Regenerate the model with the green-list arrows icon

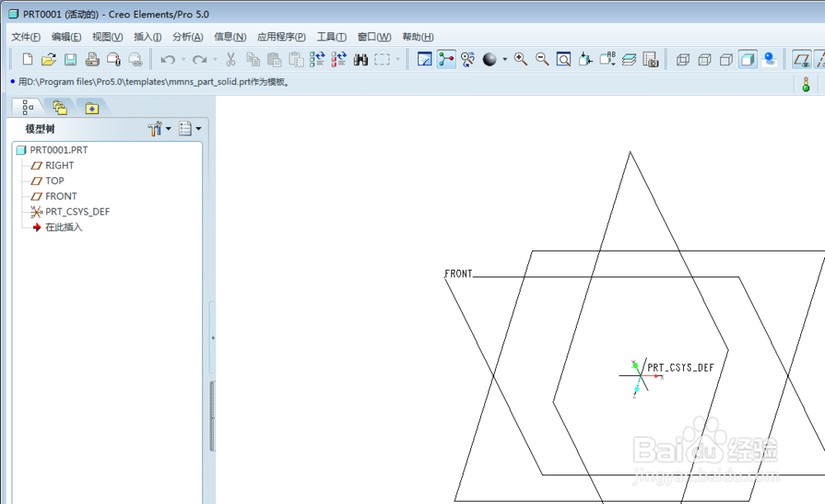point(318,59)
